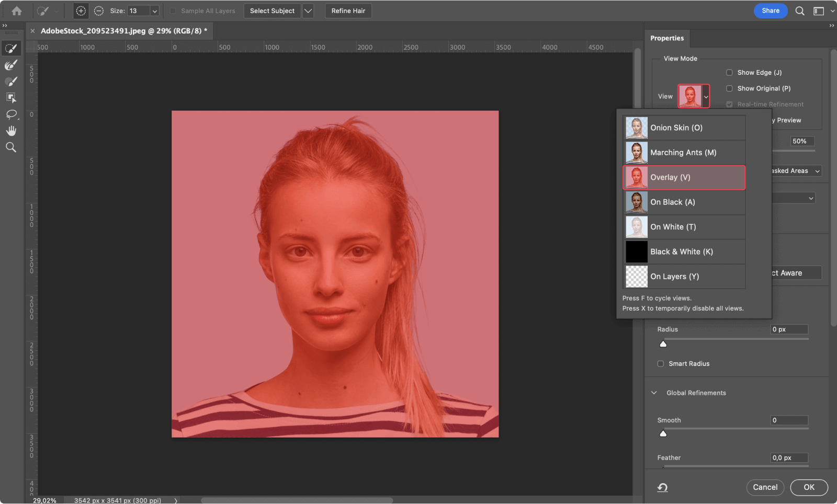Click the Select Subject button
Image resolution: width=837 pixels, height=504 pixels.
[x=272, y=11]
